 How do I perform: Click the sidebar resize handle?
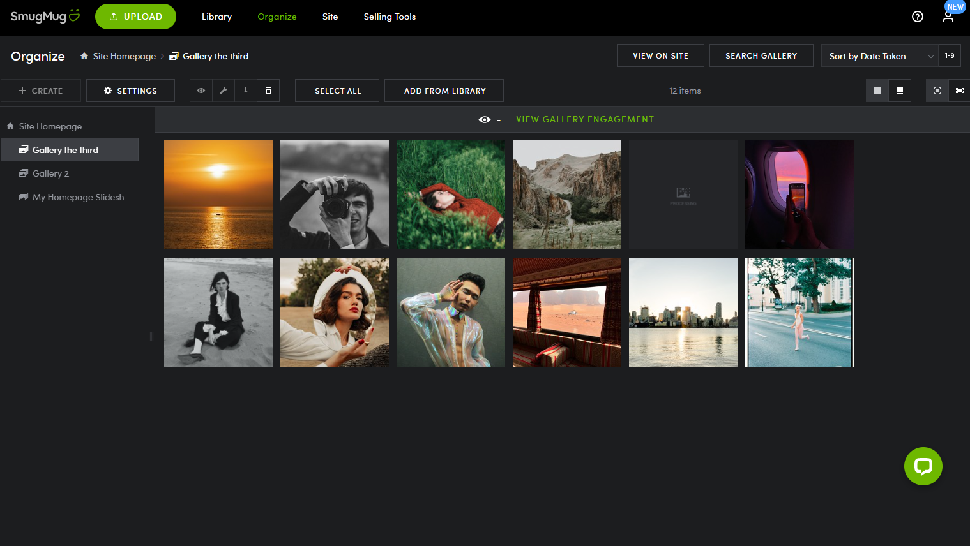(x=151, y=336)
